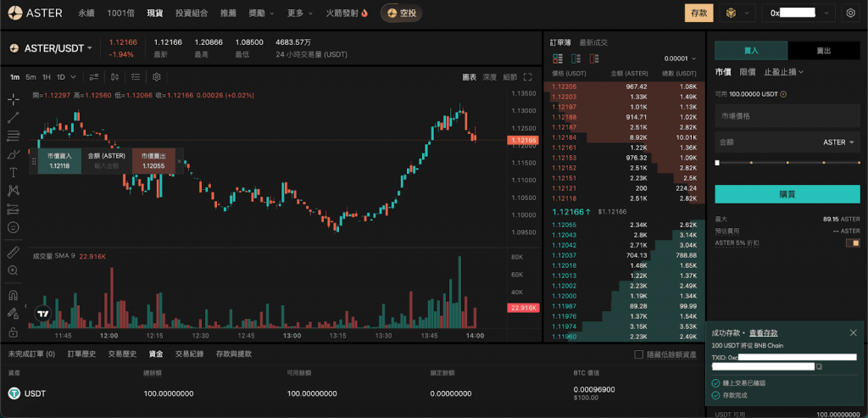Open the ASTER amount unit dropdown
The height and width of the screenshot is (418, 868).
click(x=840, y=142)
